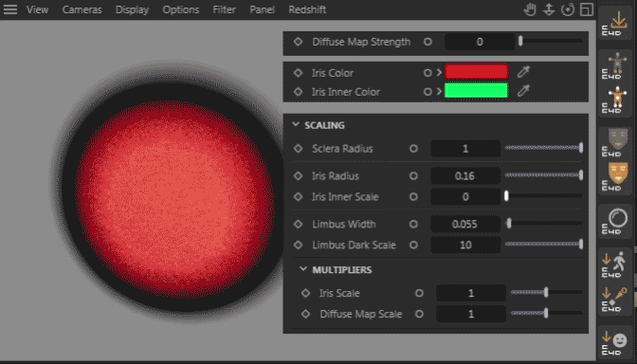The width and height of the screenshot is (637, 364).
Task: Click the gold face mask C4D icon
Action: [x=617, y=176]
